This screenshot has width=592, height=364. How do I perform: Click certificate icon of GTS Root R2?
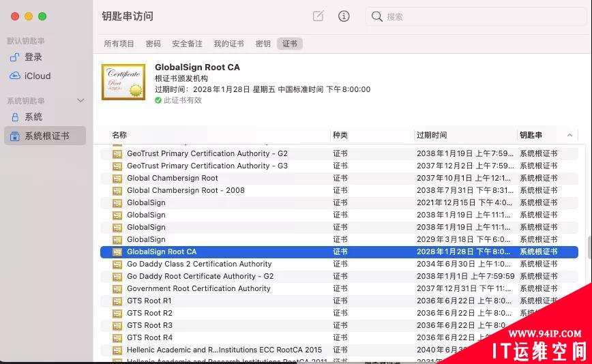[x=117, y=313]
